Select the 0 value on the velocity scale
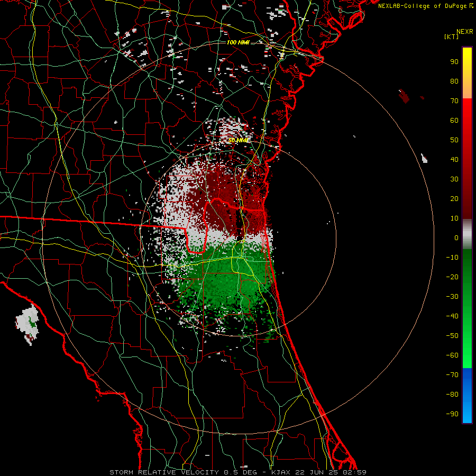This screenshot has height=476, width=476. [456, 237]
